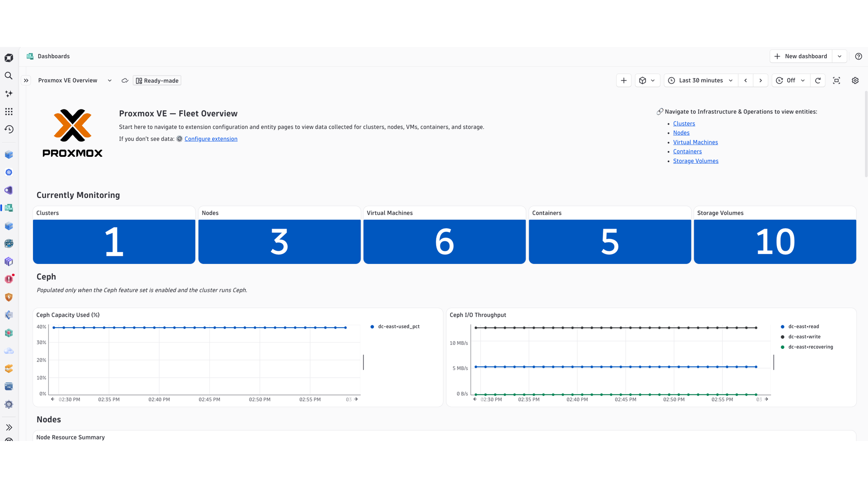Click the Currently Monitoring heading
Viewport: 868px width, 488px height.
pyautogui.click(x=78, y=195)
